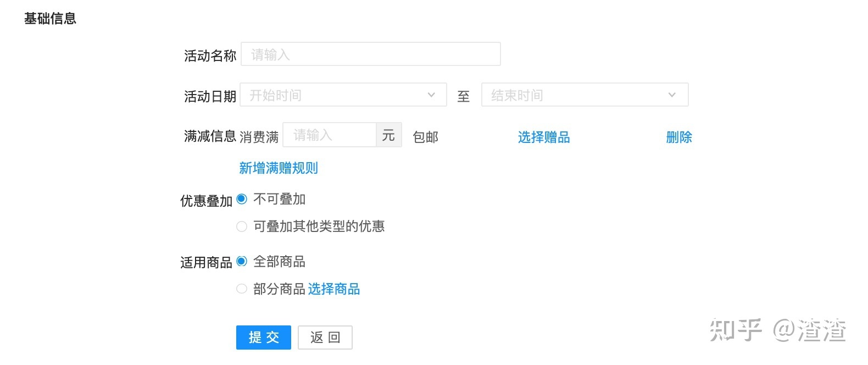Focus the 消费满 amount input field
The height and width of the screenshot is (365, 868).
tap(329, 135)
